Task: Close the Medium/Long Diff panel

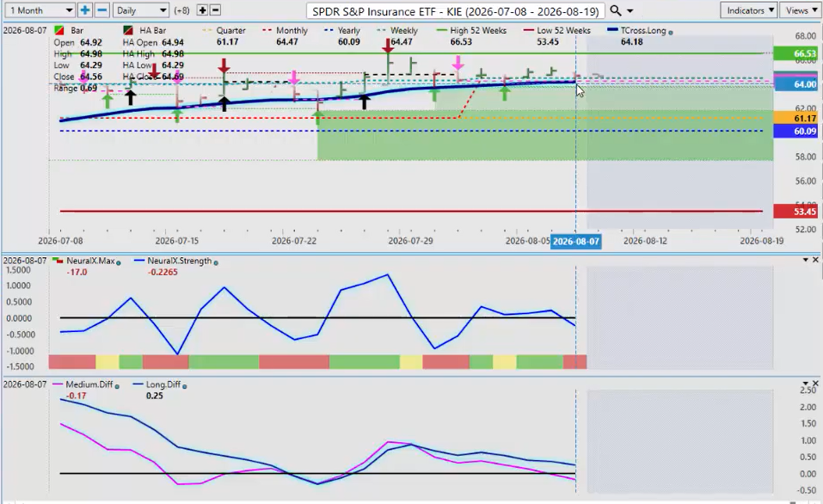Action: tap(815, 384)
